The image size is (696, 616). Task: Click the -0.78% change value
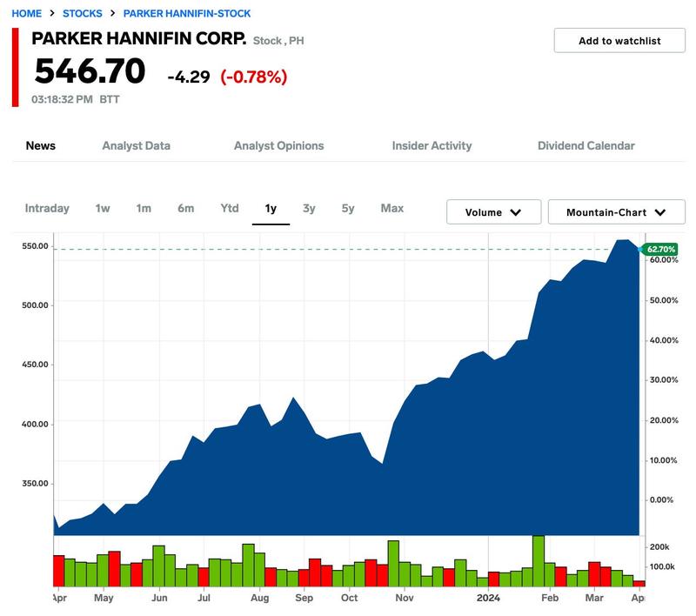(x=254, y=77)
